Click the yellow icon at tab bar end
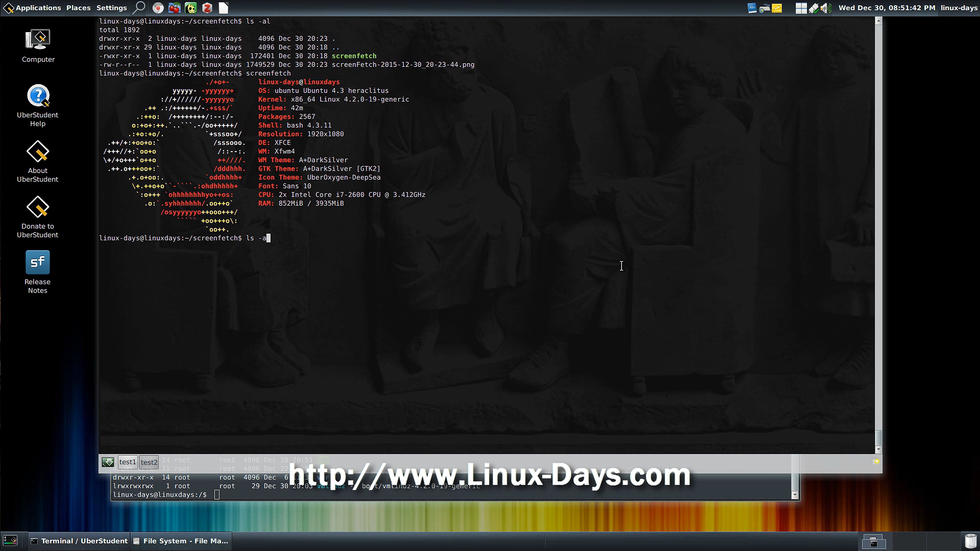 (x=876, y=461)
